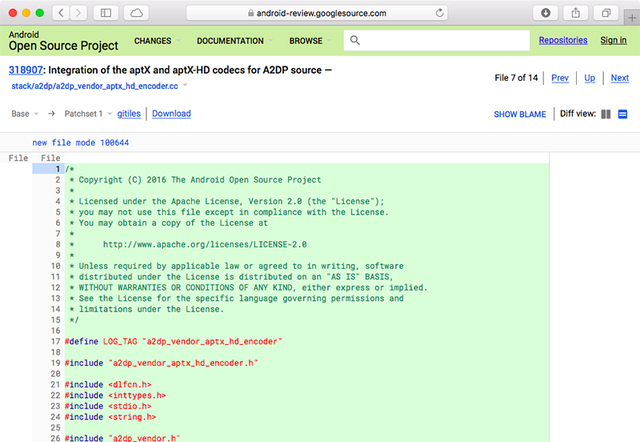Viewport: 640px width, 442px height.
Task: Click the Android Open Source Project title
Action: click(63, 41)
